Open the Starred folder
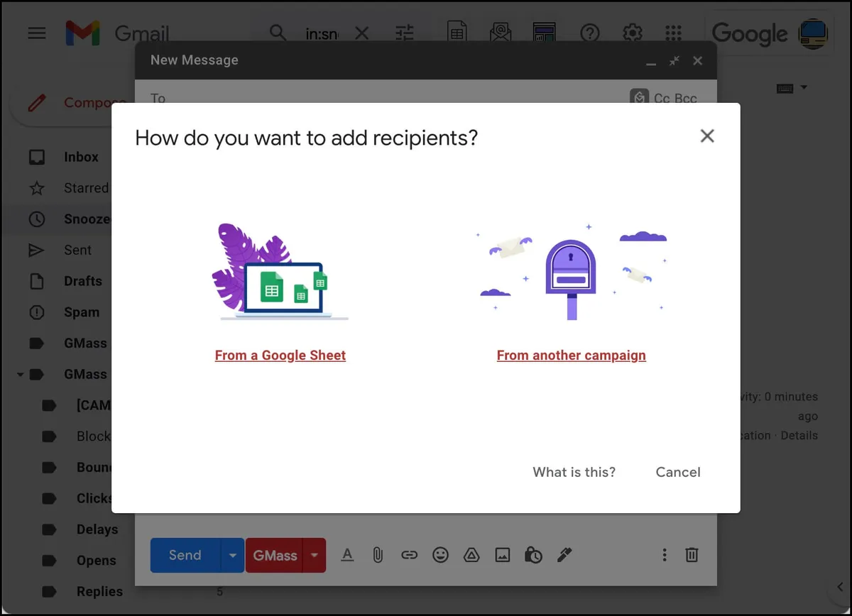The height and width of the screenshot is (616, 852). pyautogui.click(x=86, y=188)
